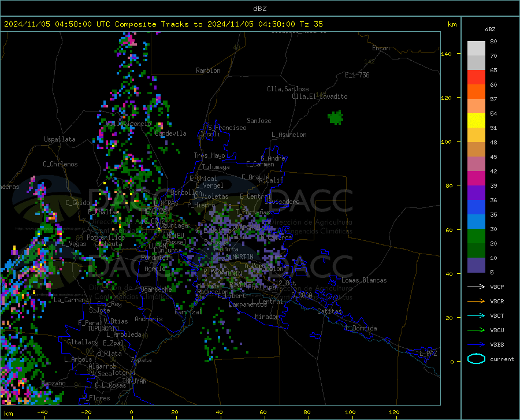Click the Catitas label

(x=329, y=311)
